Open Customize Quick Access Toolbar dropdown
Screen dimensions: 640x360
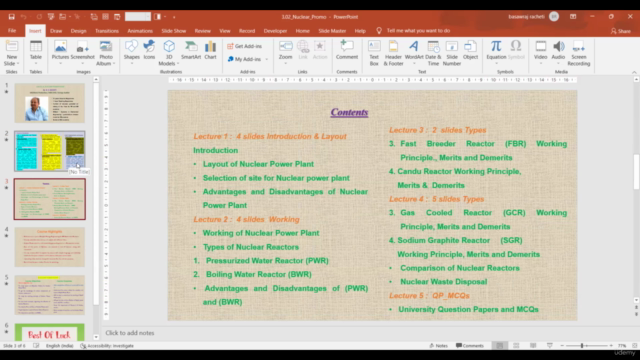pyautogui.click(x=174, y=17)
